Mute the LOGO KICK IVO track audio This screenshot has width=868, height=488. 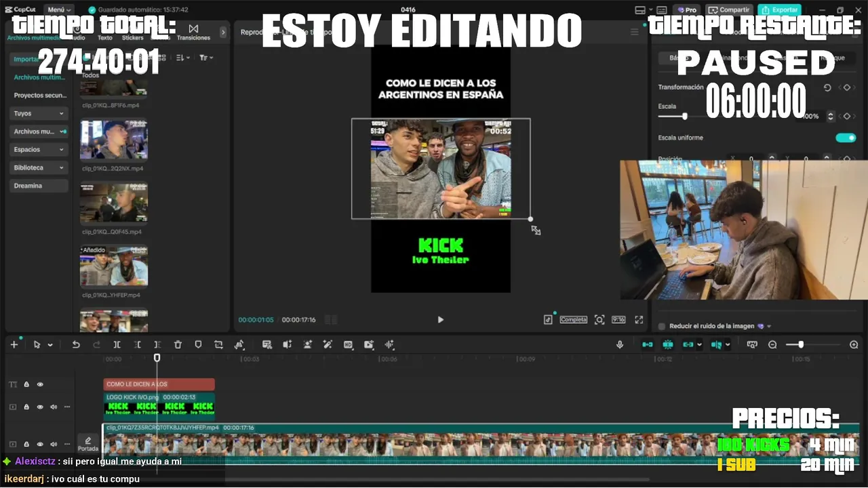(x=54, y=407)
